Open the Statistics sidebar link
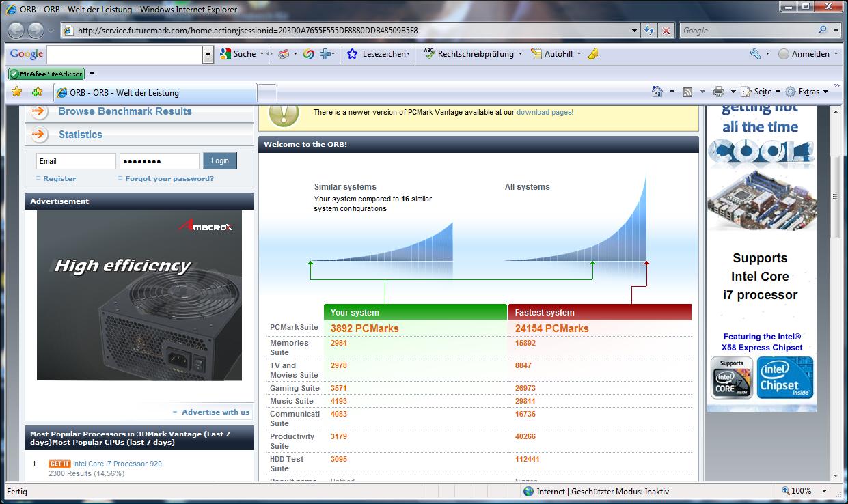This screenshot has height=504, width=848. (x=81, y=135)
